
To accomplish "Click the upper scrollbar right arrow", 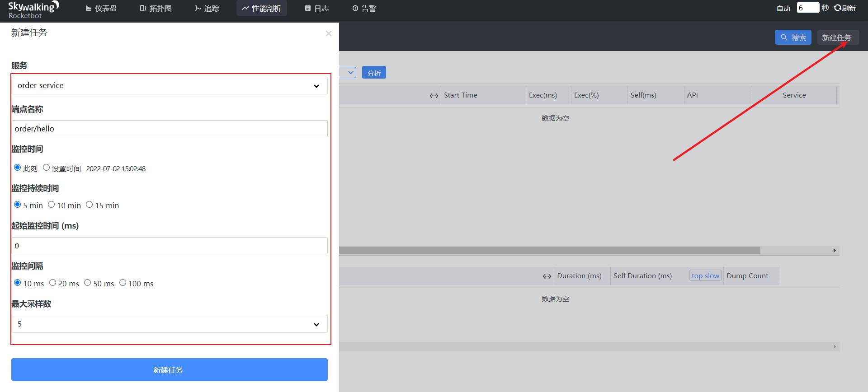I will click(x=835, y=251).
